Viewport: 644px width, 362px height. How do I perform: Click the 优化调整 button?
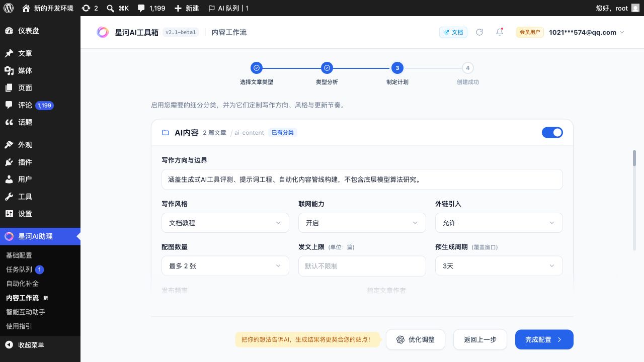tap(415, 339)
